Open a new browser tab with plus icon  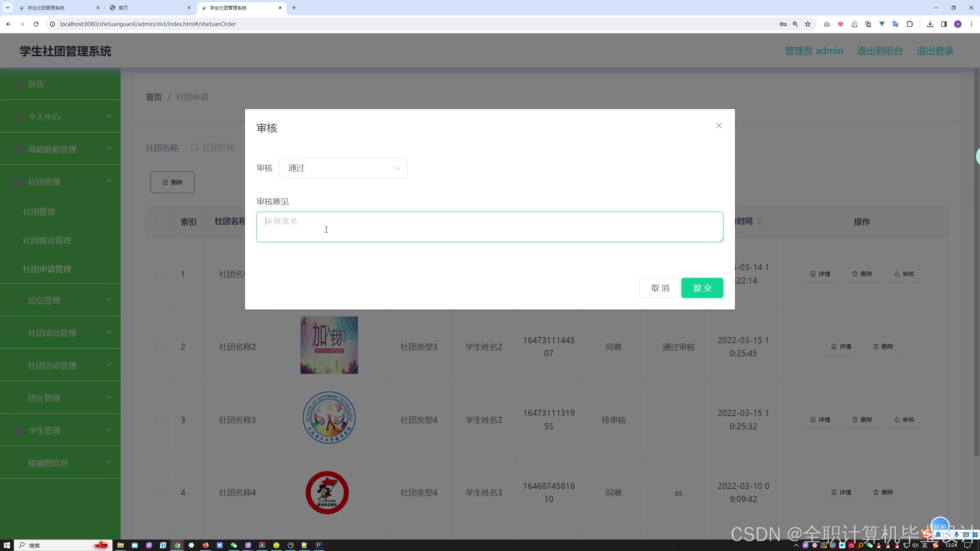[x=294, y=8]
